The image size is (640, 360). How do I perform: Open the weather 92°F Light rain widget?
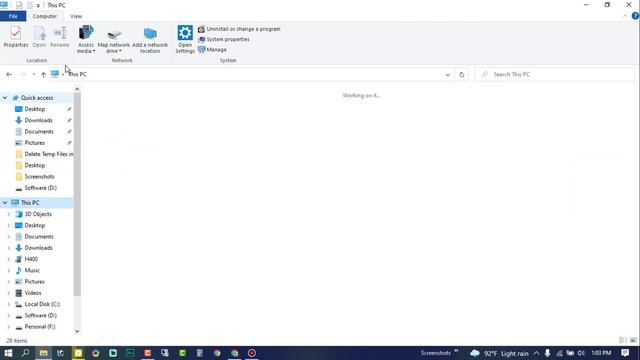point(499,353)
